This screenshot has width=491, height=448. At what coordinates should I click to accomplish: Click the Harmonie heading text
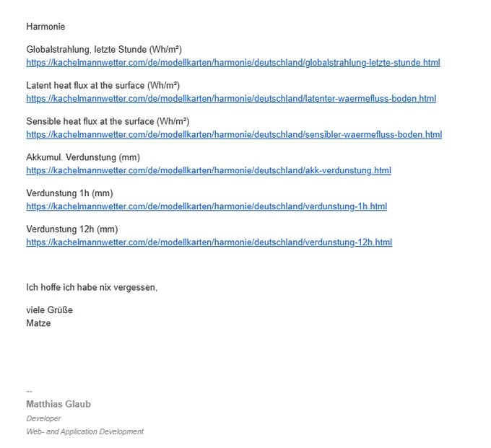[x=45, y=27]
